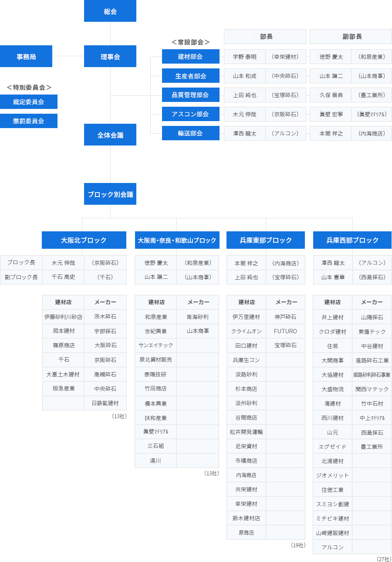The height and width of the screenshot is (562, 392).
Task: Open the 懲罰委員会 box
Action: click(x=29, y=121)
